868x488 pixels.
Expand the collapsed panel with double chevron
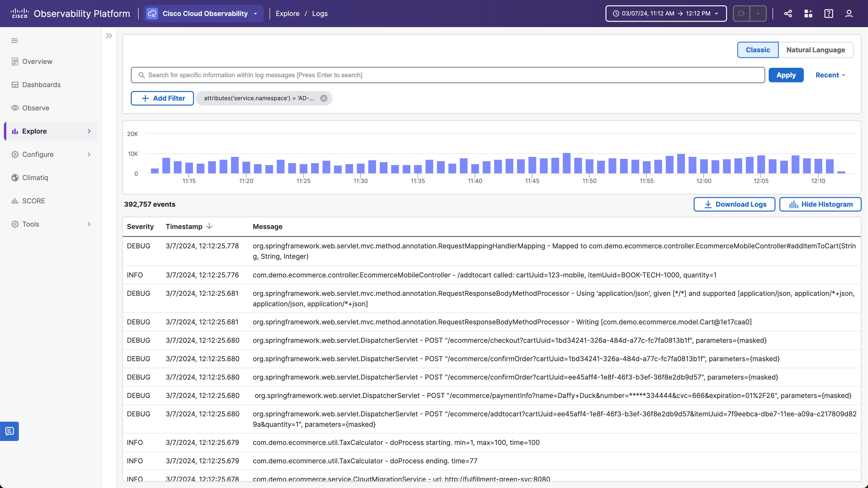[x=109, y=36]
